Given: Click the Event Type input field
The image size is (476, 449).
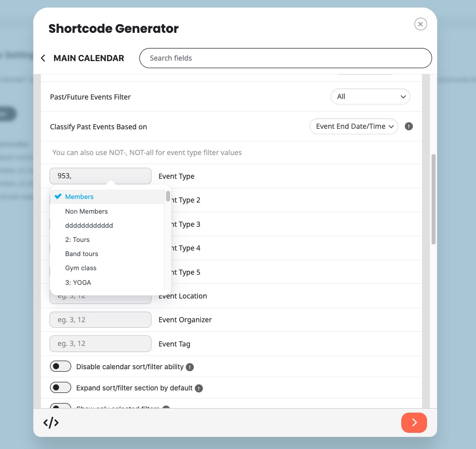Looking at the screenshot, I should coord(100,176).
